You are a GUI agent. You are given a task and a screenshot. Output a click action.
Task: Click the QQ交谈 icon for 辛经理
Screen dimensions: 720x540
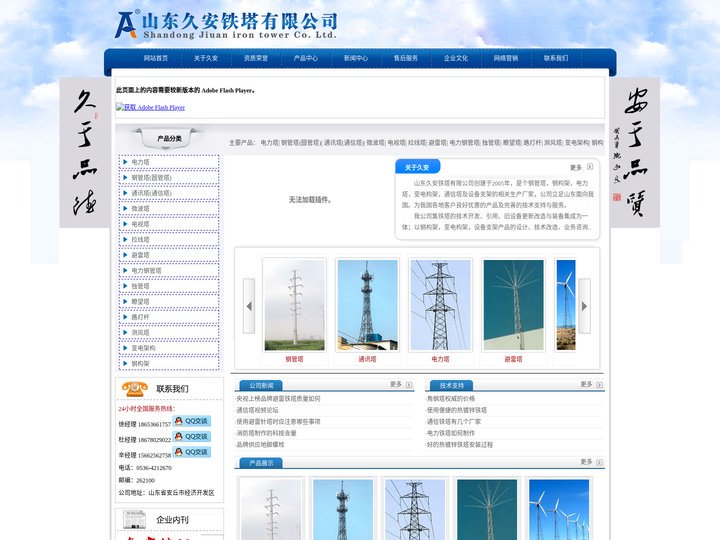click(191, 452)
